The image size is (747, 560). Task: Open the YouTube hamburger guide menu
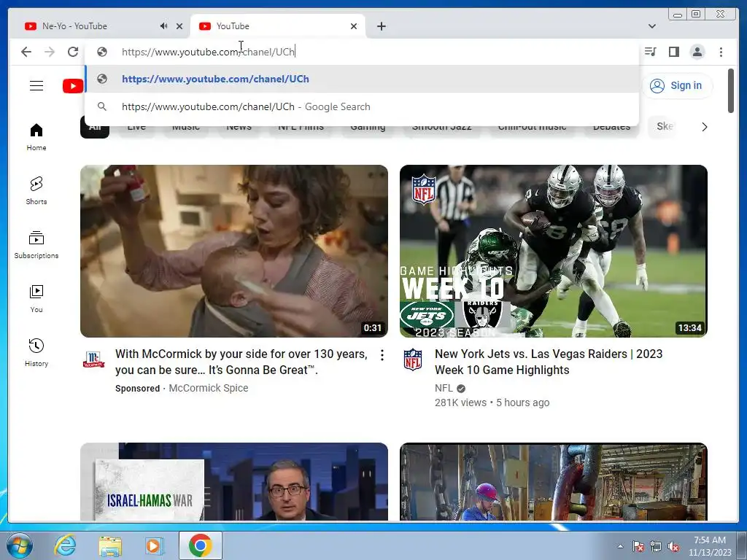[x=36, y=86]
